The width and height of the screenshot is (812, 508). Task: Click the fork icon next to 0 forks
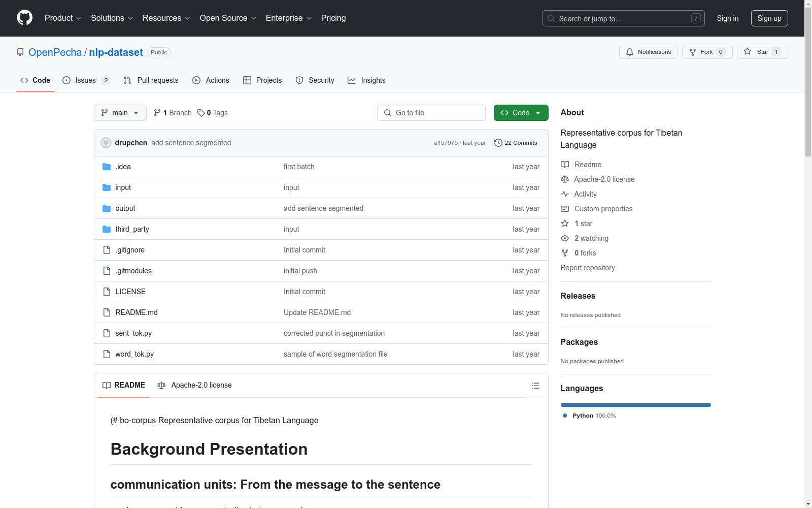click(565, 253)
